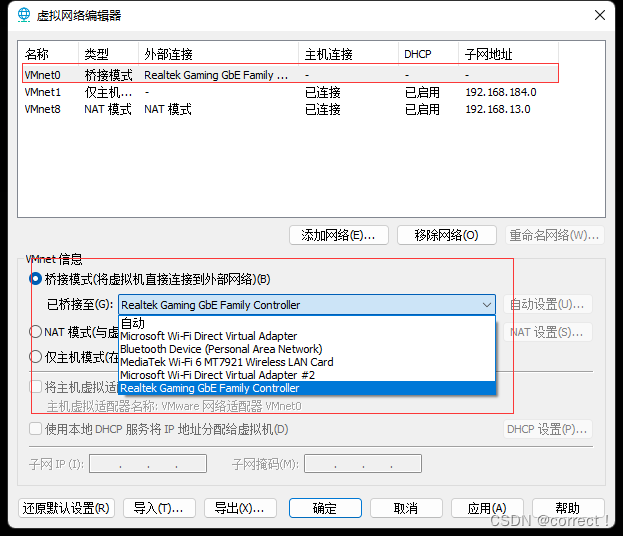
Task: Toggle the 使用本地 DHCP 服务 checkbox
Action: pyautogui.click(x=36, y=429)
